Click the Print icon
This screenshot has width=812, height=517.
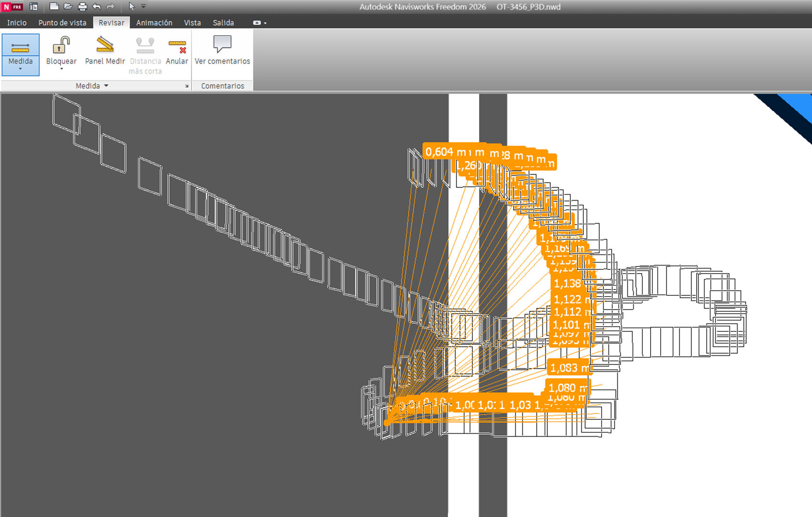pyautogui.click(x=82, y=6)
